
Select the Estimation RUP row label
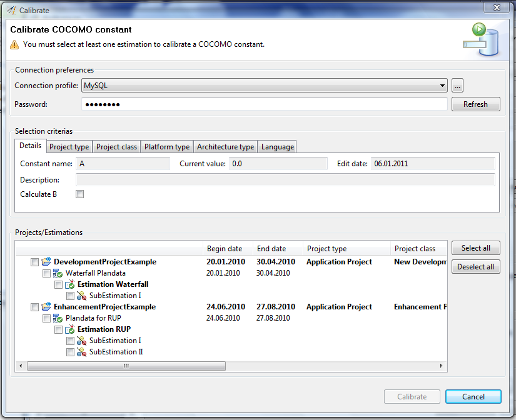click(x=104, y=329)
